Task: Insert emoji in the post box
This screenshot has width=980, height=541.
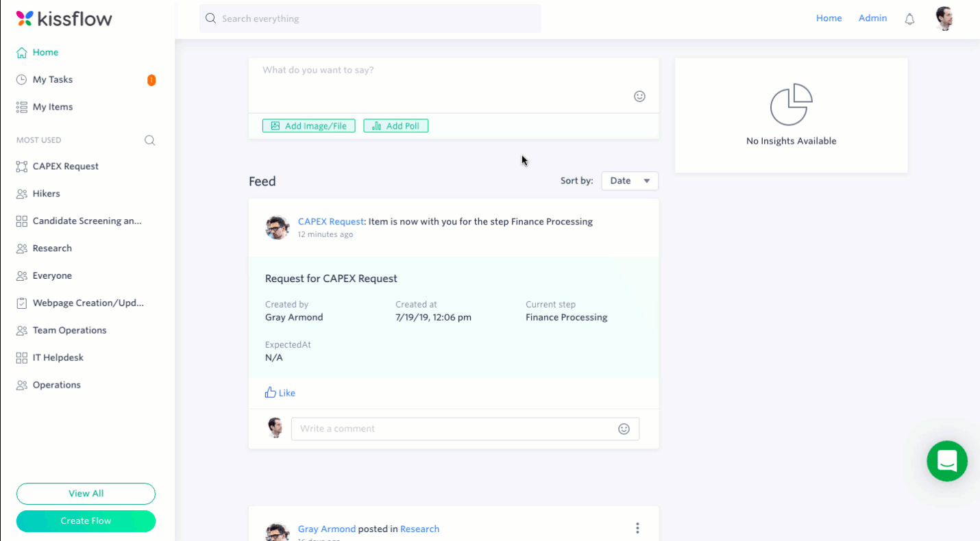Action: coord(639,97)
